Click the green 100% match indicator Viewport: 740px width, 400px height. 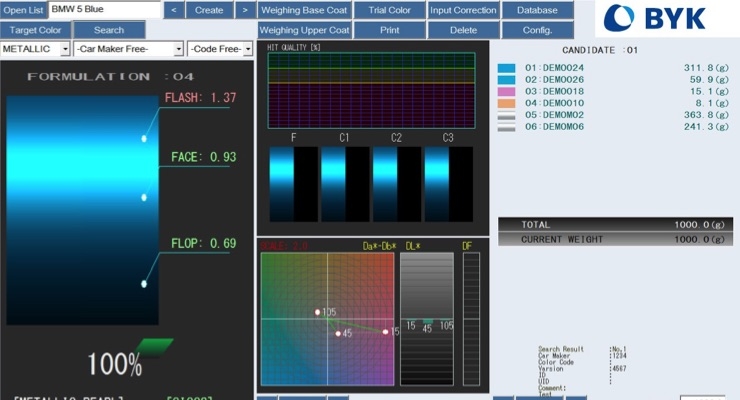(x=155, y=347)
